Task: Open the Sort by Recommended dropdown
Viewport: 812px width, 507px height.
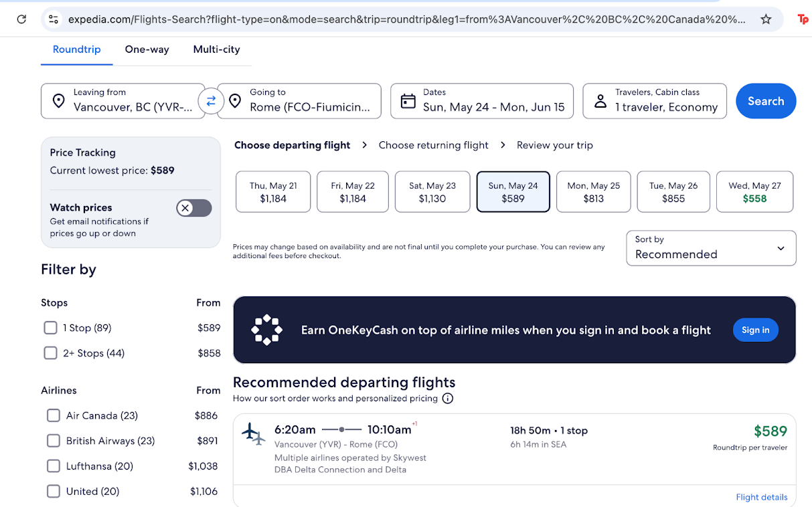Action: click(711, 248)
